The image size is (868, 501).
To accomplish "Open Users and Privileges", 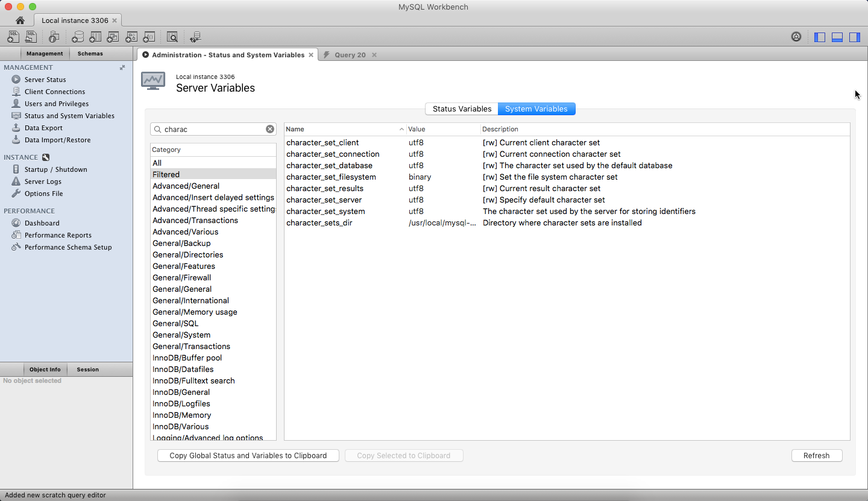I will pyautogui.click(x=57, y=104).
